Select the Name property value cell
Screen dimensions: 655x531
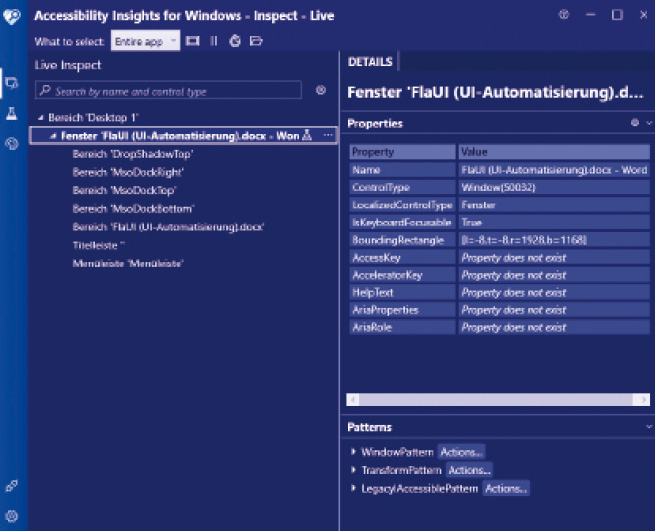click(x=554, y=170)
